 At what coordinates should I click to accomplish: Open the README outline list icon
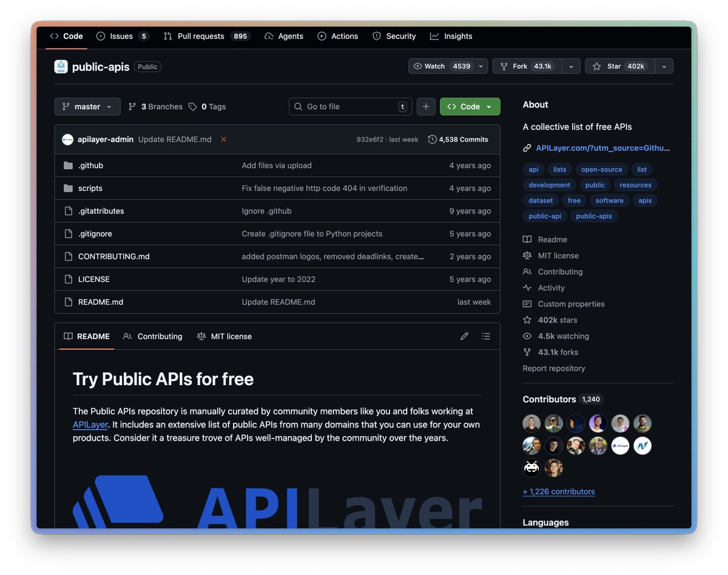point(486,336)
